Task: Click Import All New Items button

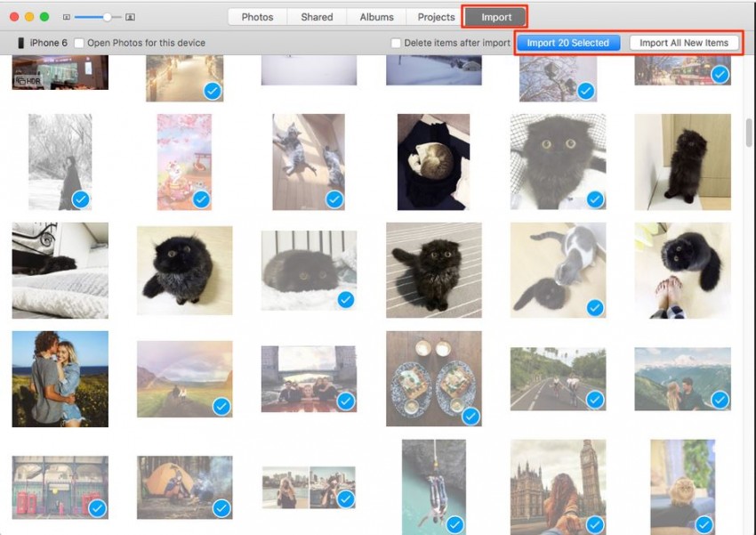Action: click(683, 43)
